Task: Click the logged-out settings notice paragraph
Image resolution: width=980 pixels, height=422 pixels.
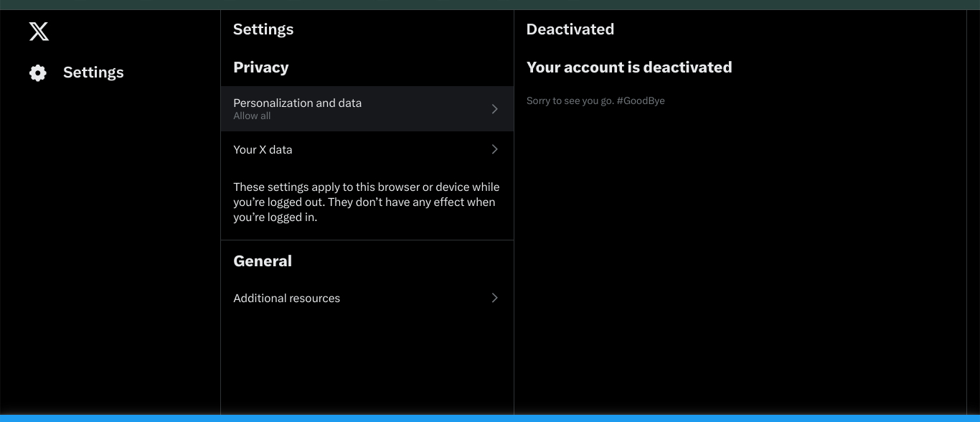Action: coord(366,202)
